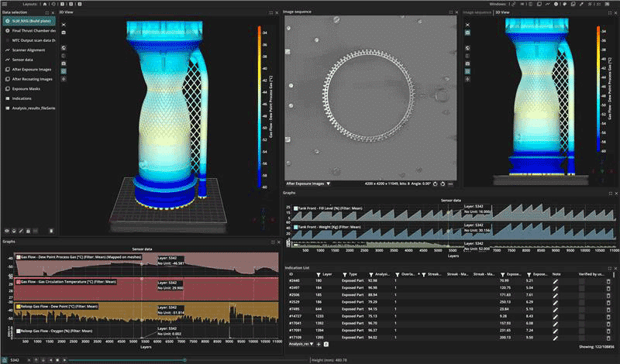Toggle Verified by user checkbox for #2440
This screenshot has width=620, height=364.
tap(583, 281)
